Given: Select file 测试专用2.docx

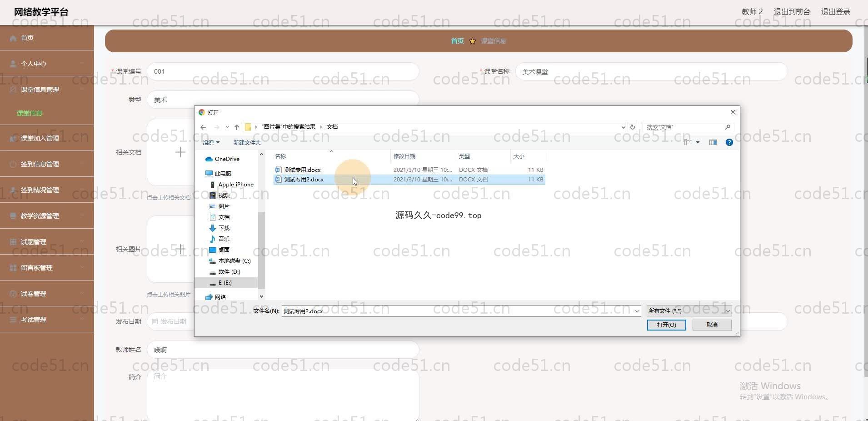Looking at the screenshot, I should point(409,180).
